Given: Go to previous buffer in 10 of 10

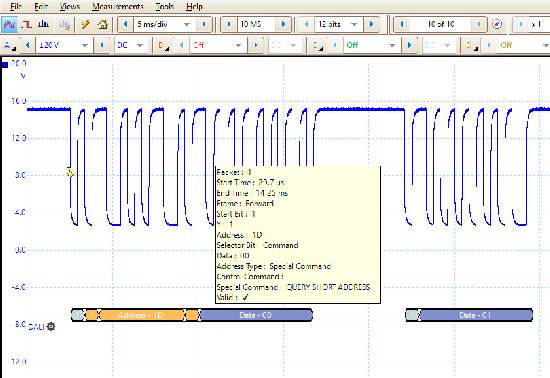Looking at the screenshot, I should [402, 25].
